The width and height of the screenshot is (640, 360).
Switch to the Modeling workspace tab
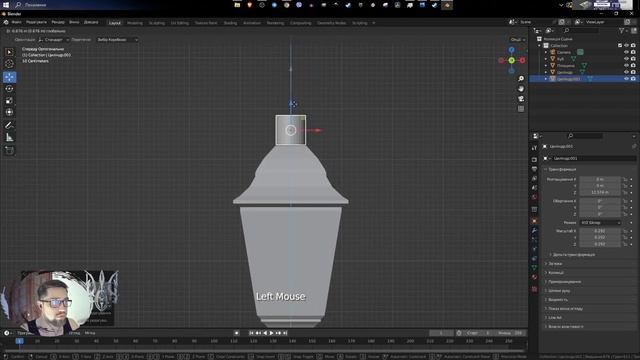[135, 23]
